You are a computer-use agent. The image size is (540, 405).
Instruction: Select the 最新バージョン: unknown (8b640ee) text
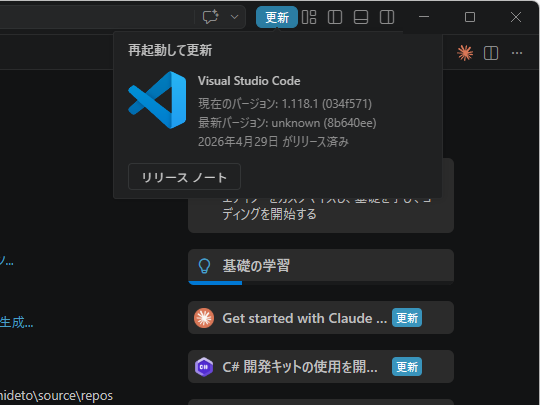(x=287, y=123)
